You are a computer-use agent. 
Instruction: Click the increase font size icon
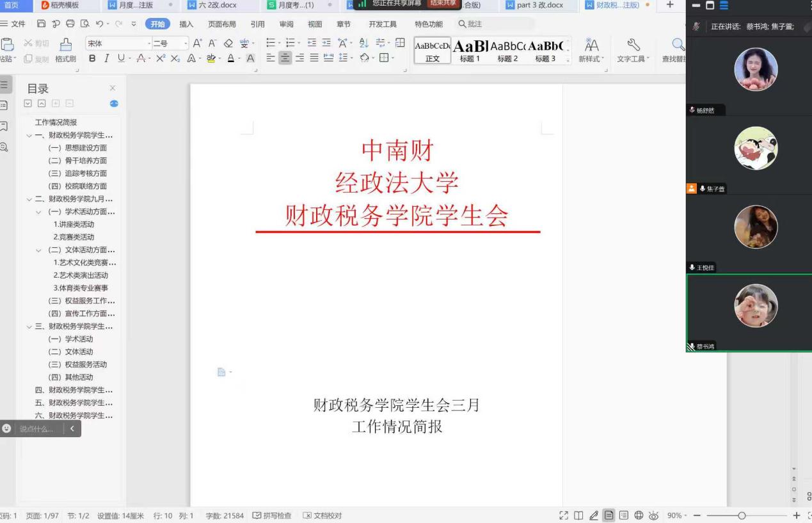pos(197,44)
